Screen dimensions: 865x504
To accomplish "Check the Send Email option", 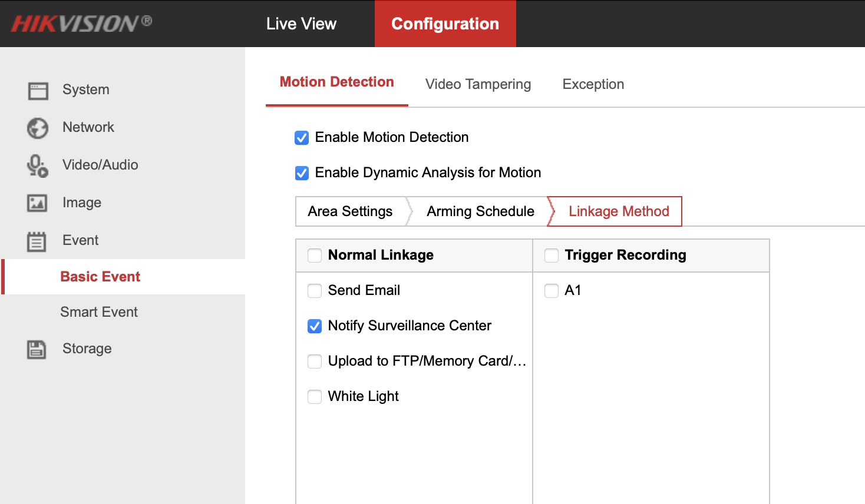I will pos(315,291).
